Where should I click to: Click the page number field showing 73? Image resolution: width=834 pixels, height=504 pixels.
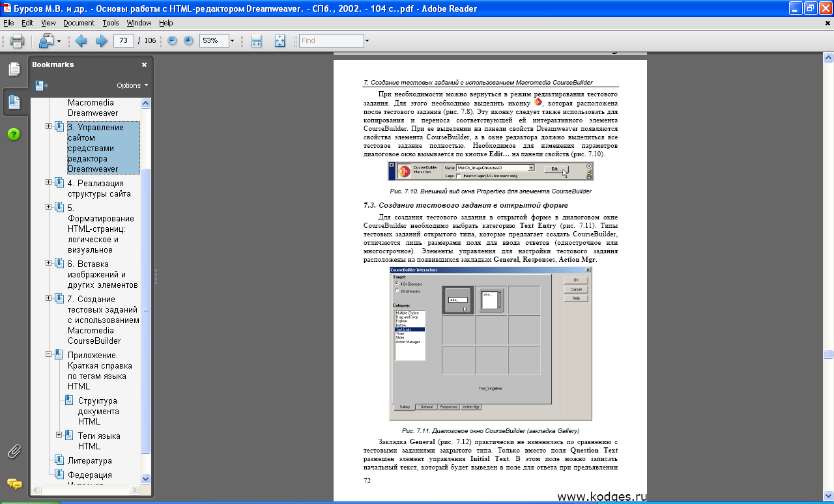click(x=123, y=40)
